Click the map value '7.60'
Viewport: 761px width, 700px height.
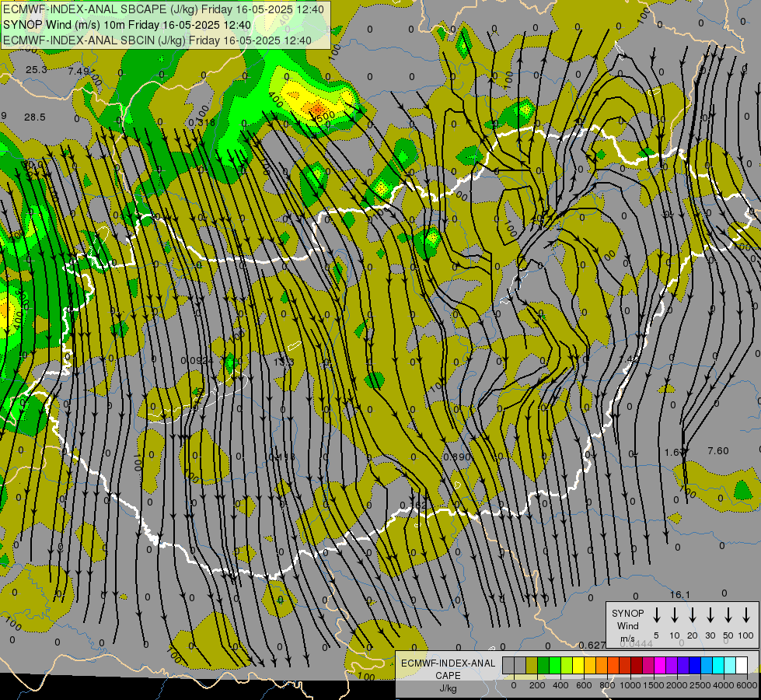point(718,451)
